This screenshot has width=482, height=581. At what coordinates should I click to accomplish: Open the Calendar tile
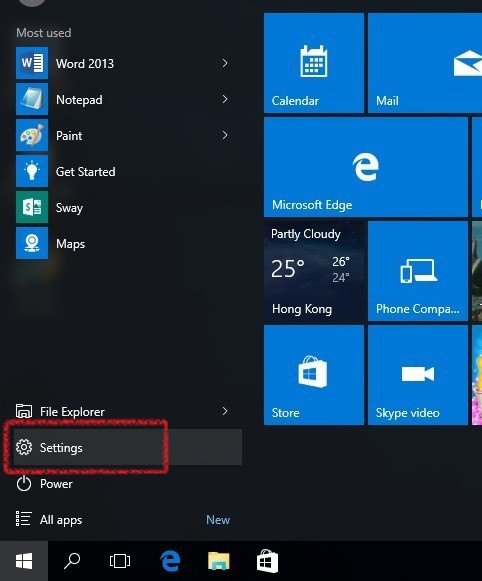314,63
